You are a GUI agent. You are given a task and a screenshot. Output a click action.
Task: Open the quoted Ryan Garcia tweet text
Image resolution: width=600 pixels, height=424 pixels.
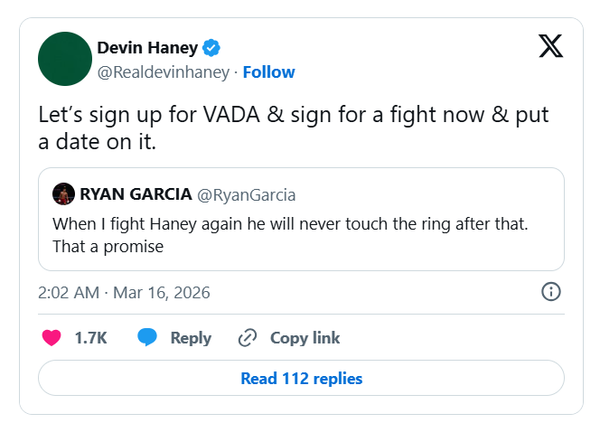click(x=290, y=234)
